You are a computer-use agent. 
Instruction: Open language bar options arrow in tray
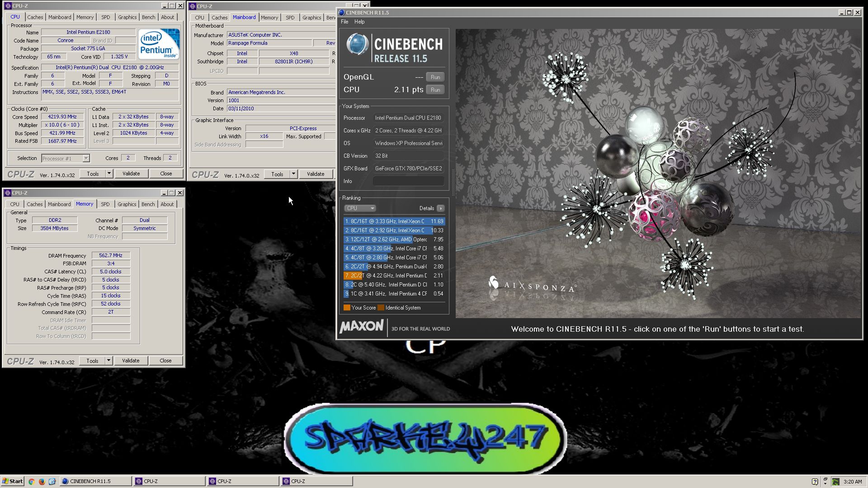tap(825, 484)
